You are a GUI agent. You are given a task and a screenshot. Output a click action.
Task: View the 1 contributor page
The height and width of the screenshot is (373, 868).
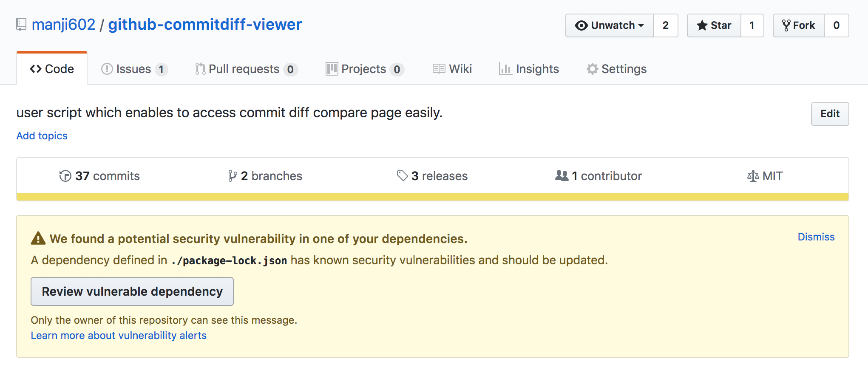pos(599,176)
